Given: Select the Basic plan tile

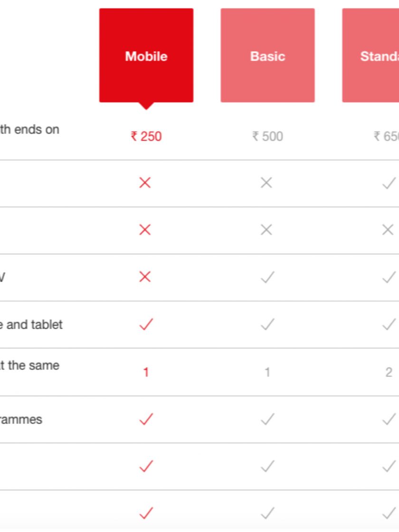Looking at the screenshot, I should tap(267, 56).
